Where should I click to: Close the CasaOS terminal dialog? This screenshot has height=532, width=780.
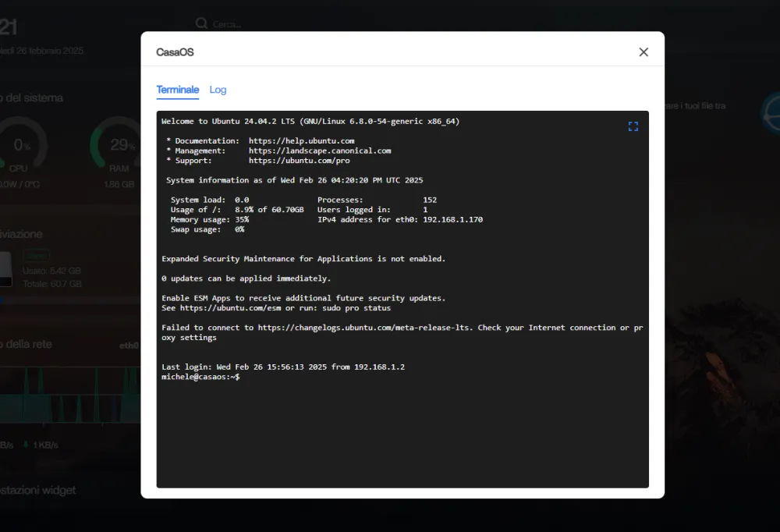[643, 51]
